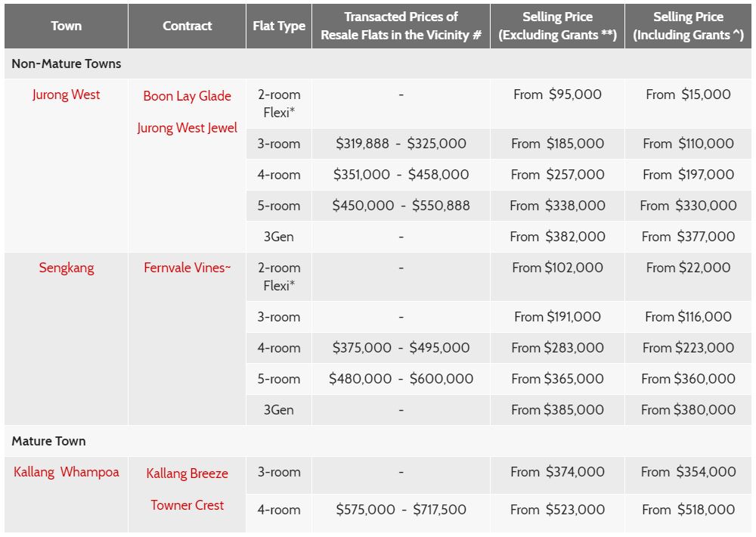Open the Kallang Breeze contract link
The width and height of the screenshot is (756, 537).
[x=187, y=473]
